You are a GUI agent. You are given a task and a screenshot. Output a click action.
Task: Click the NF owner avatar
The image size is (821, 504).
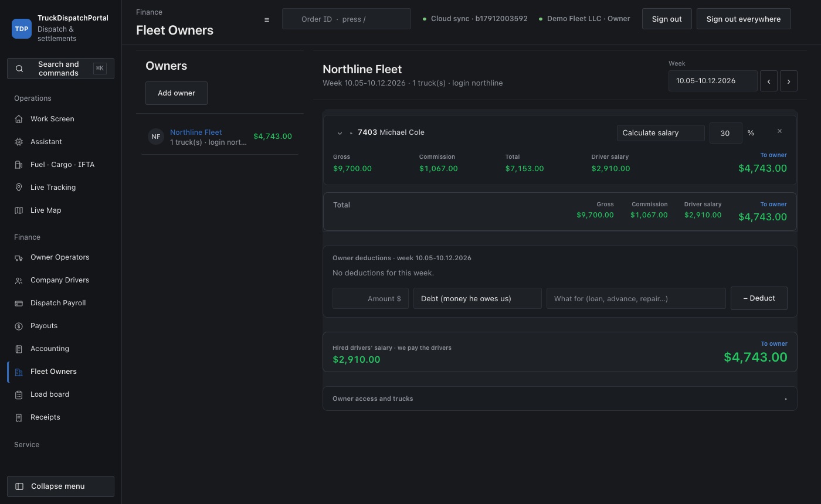click(156, 137)
